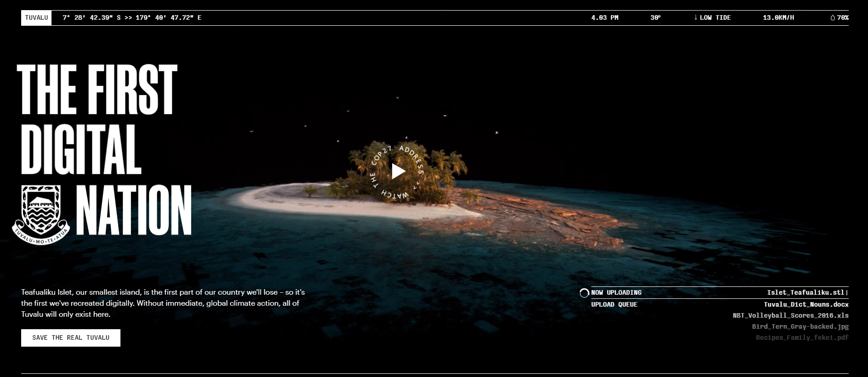Select NBT_Volleyball_Scores_2016.xls in queue
868x377 pixels.
[791, 315]
